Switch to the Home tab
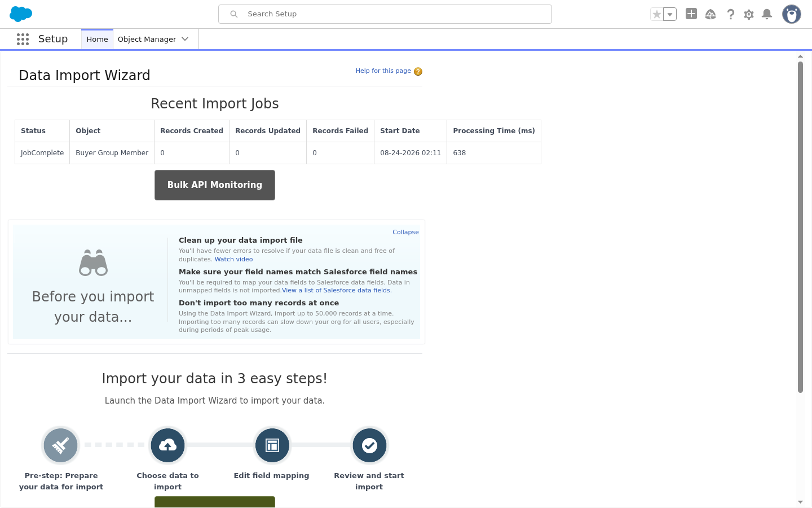812x508 pixels. click(97, 39)
